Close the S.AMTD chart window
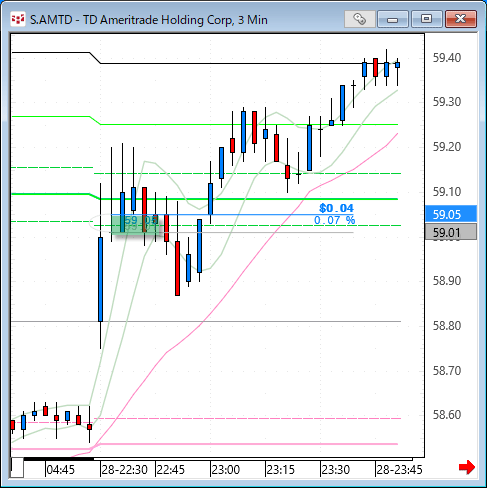Image resolution: width=487 pixels, height=488 pixels. 461,19
